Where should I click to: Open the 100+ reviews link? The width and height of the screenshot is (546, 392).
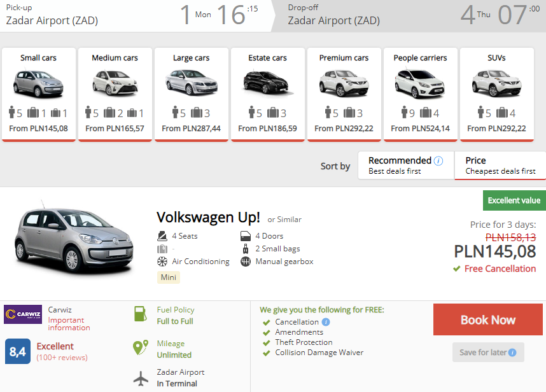tap(62, 358)
